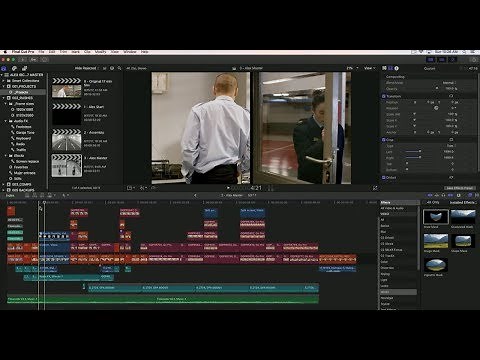480x360 pixels.
Task: Click the Background Tasks toolbar icon
Action: coord(45,60)
